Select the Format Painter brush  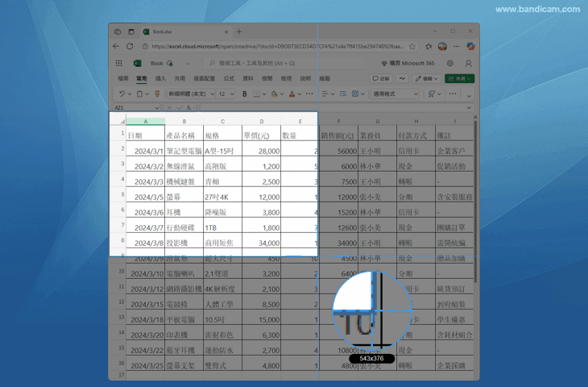point(158,94)
